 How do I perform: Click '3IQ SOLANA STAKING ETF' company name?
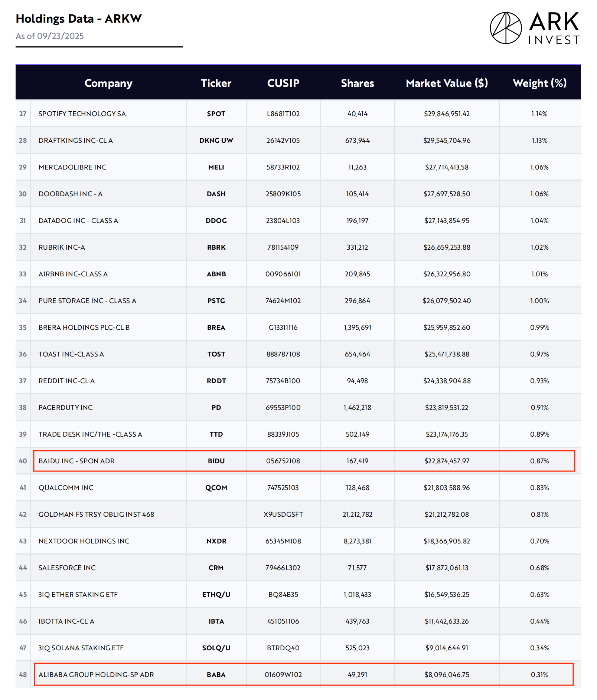point(81,648)
